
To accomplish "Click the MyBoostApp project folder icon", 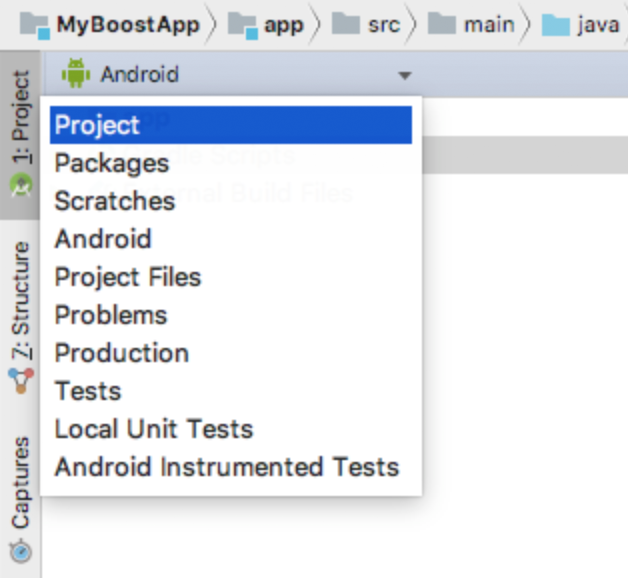I will point(35,26).
